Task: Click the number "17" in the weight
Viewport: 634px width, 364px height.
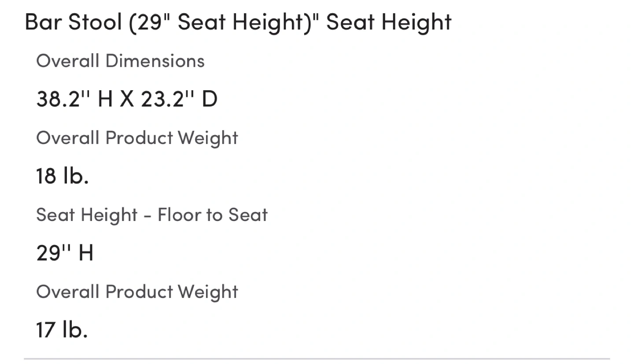Action: [46, 330]
